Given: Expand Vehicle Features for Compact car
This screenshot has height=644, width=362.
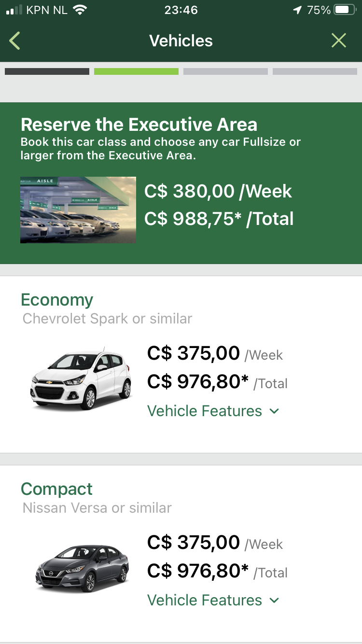Looking at the screenshot, I should (x=205, y=600).
